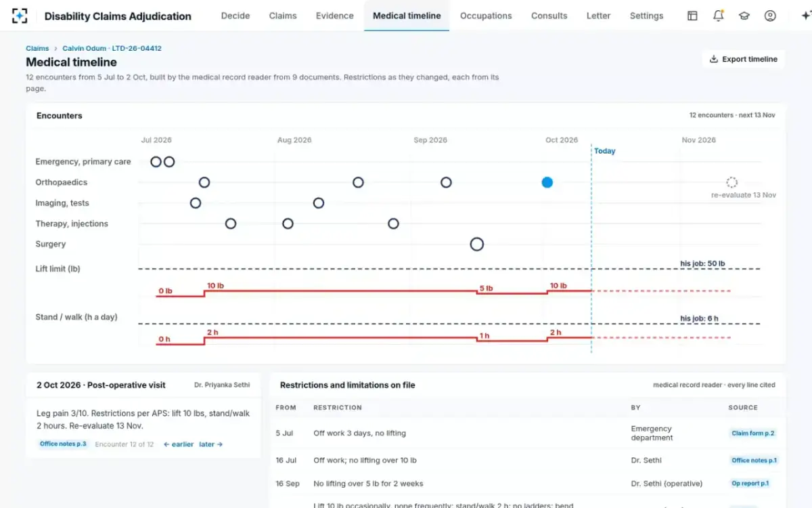Image resolution: width=812 pixels, height=508 pixels.
Task: Open the notifications bell
Action: point(718,16)
